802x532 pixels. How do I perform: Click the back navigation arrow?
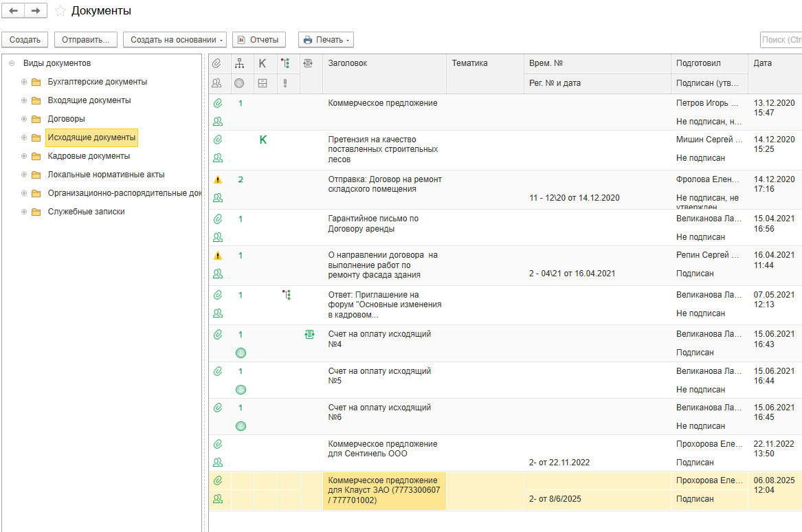13,11
